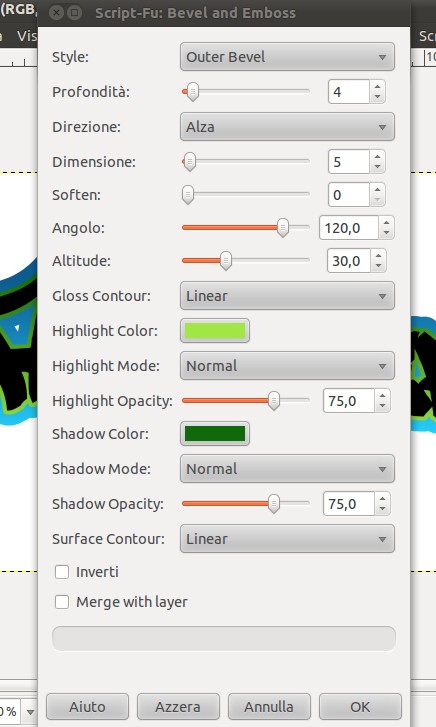The image size is (436, 727).
Task: Increase Highlight Opacity with up arrow
Action: (382, 395)
